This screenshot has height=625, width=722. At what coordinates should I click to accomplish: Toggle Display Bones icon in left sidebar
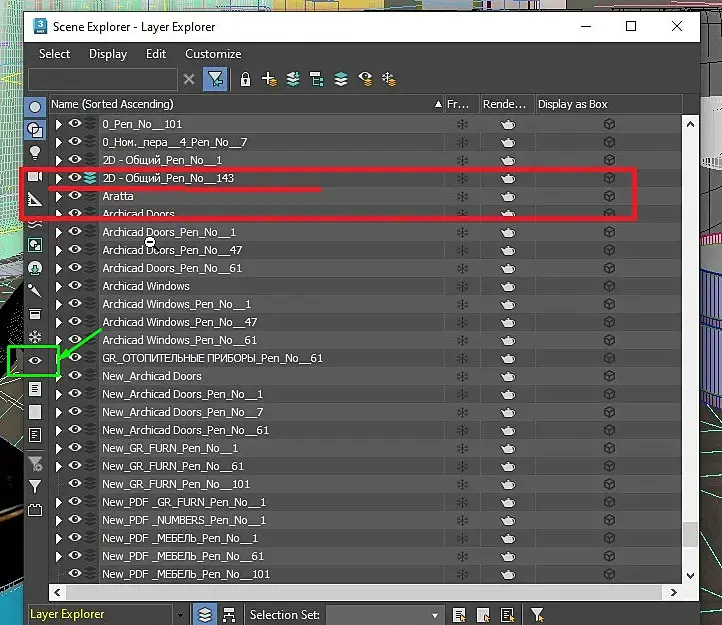click(35, 291)
